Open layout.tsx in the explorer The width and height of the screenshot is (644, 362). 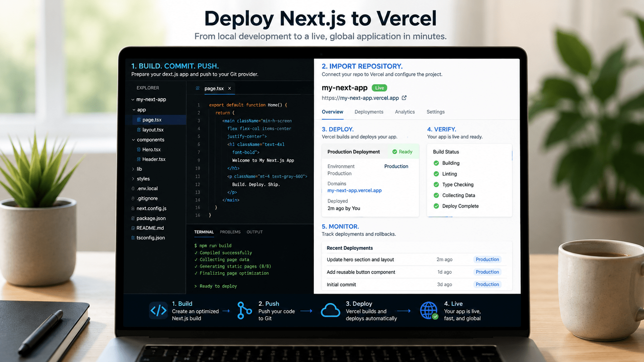[x=153, y=130]
